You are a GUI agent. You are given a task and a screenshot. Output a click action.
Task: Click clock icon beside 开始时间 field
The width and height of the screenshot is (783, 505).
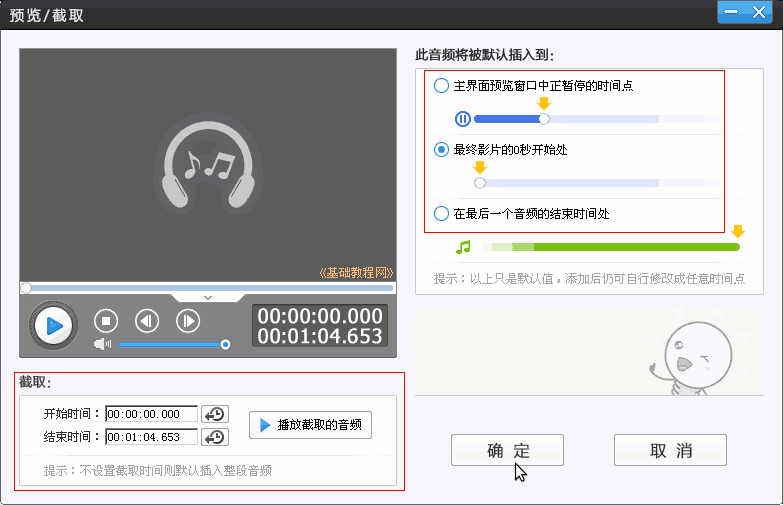pyautogui.click(x=214, y=414)
